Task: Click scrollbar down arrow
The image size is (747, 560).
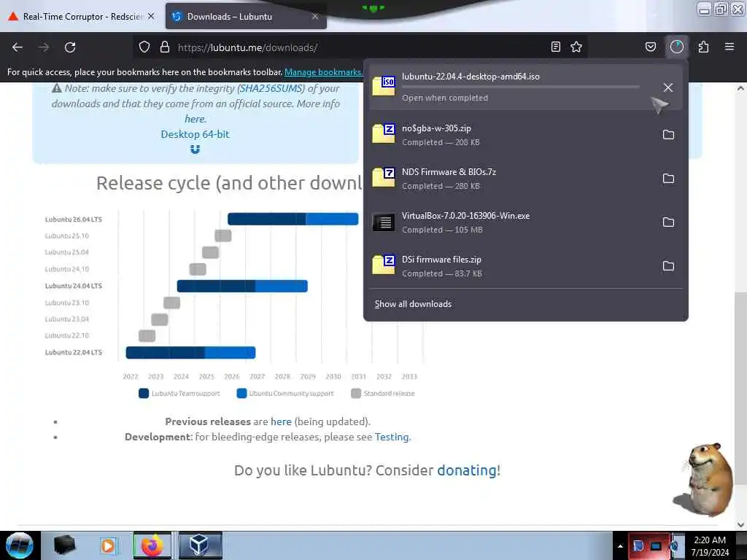Action: [740, 525]
